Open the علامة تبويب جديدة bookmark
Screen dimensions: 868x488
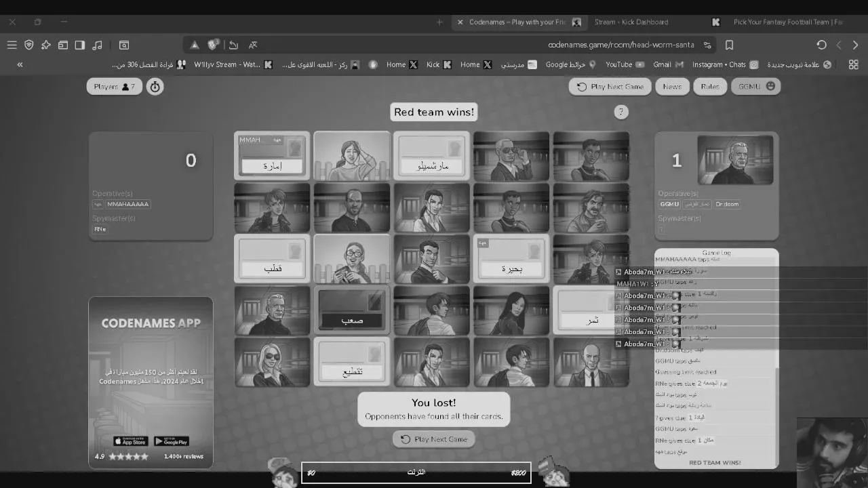click(x=800, y=64)
